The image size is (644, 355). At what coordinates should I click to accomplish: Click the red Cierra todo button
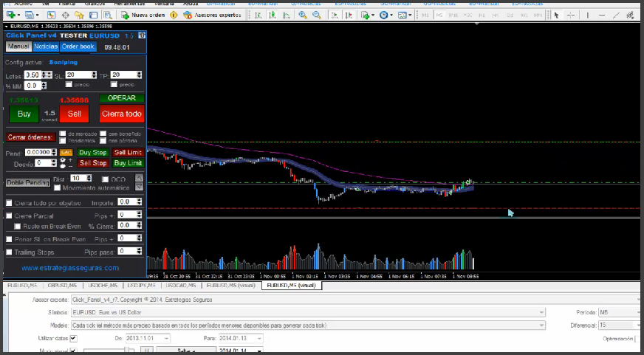tap(122, 114)
